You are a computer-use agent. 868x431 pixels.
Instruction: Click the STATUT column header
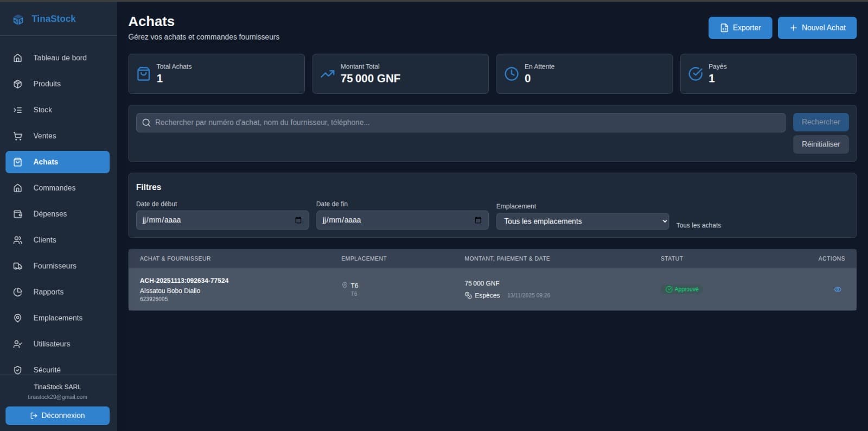672,259
